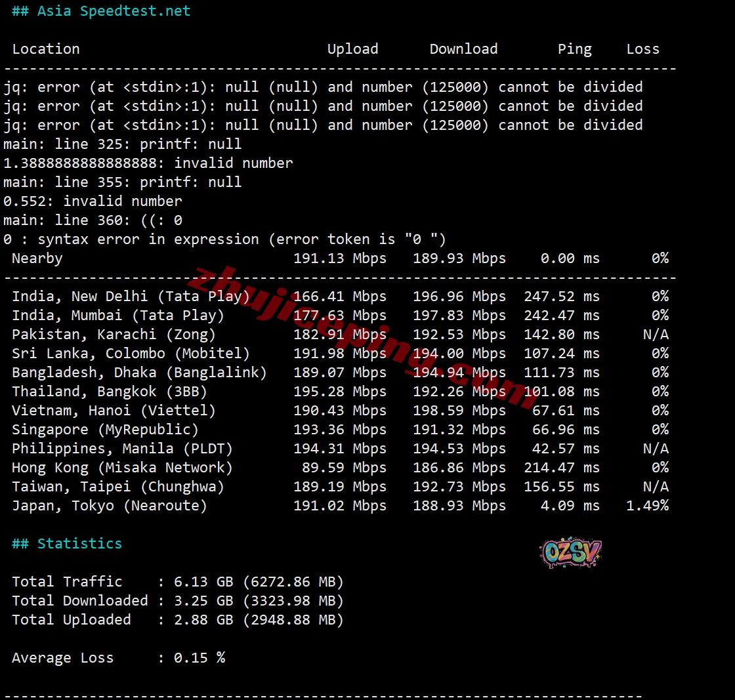Screen dimensions: 735x700
Task: Click the Loss column header
Action: tap(642, 49)
